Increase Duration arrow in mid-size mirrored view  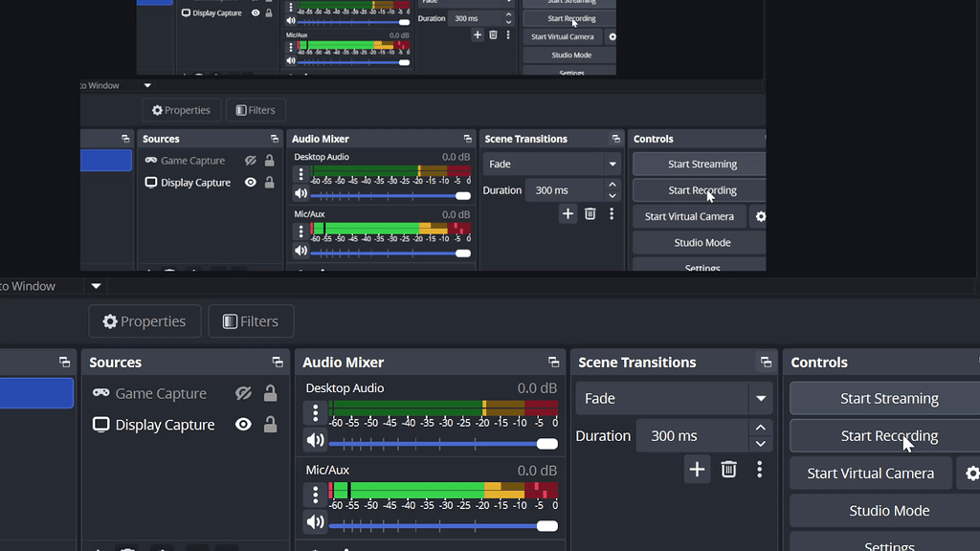pos(612,185)
